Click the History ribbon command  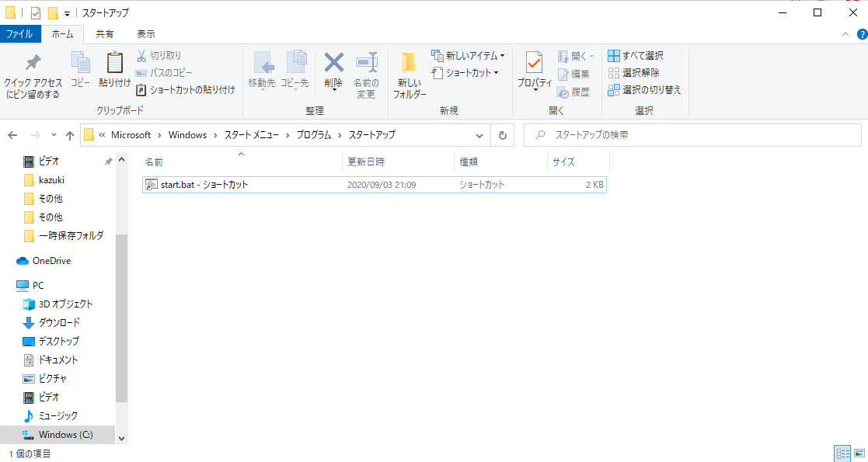click(x=573, y=92)
